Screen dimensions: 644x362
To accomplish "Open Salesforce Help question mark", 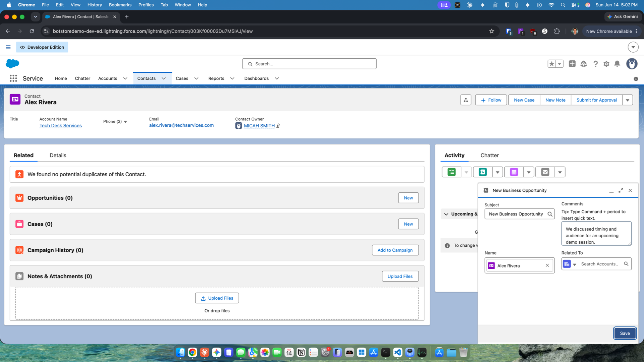I will point(595,64).
